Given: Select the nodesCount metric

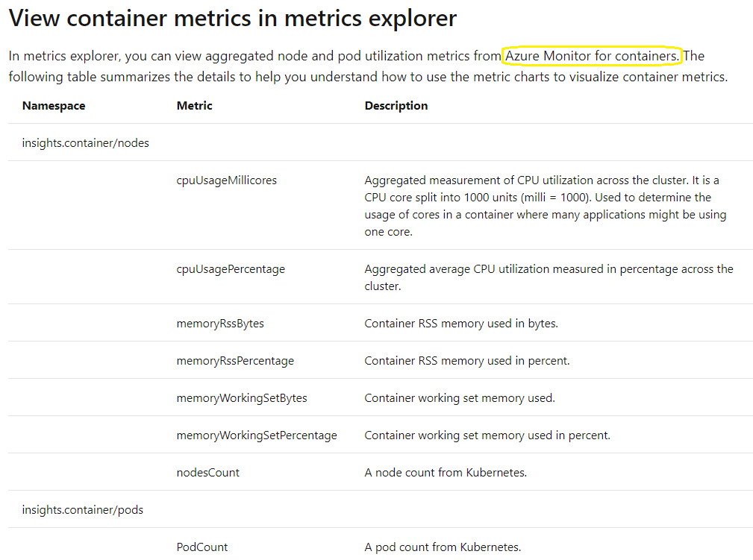Looking at the screenshot, I should [207, 472].
